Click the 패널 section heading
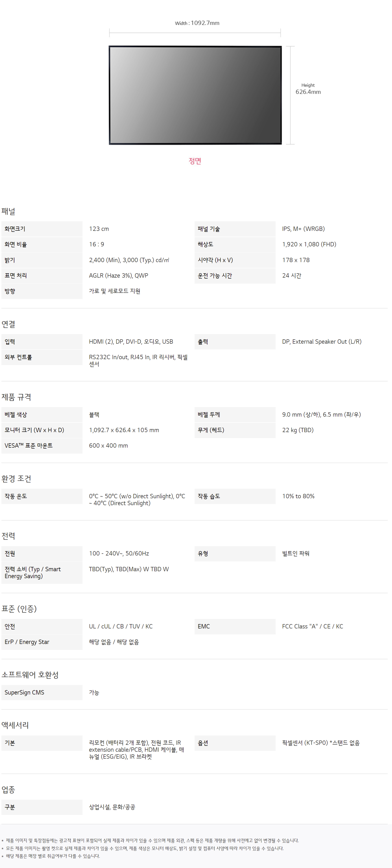Image resolution: width=392 pixels, height=868 pixels. tap(8, 211)
